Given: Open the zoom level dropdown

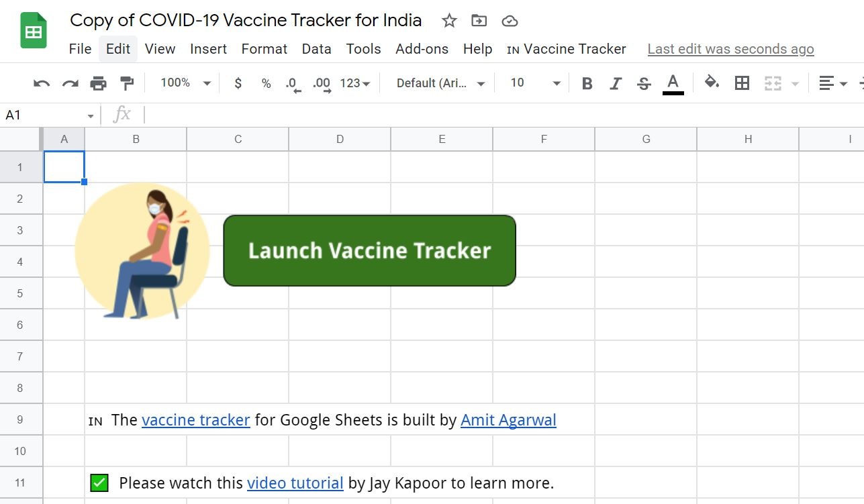Looking at the screenshot, I should [184, 83].
